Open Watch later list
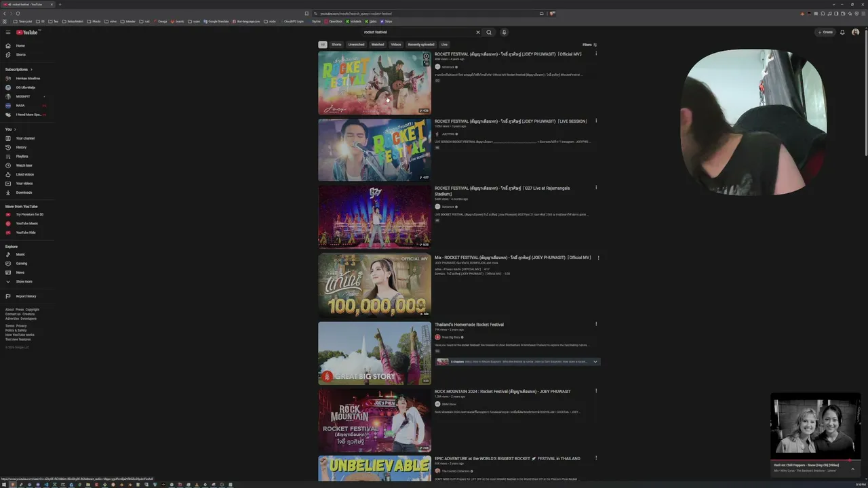 (27, 165)
